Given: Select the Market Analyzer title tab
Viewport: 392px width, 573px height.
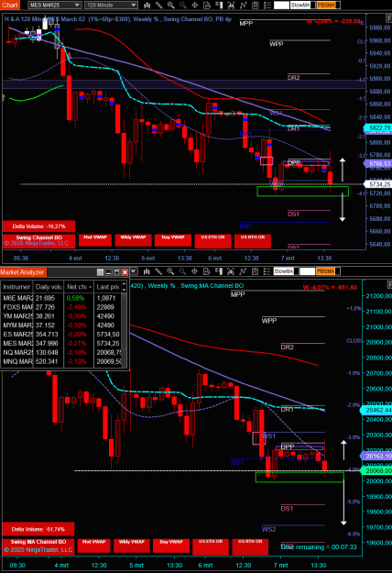Looking at the screenshot, I should (22, 272).
